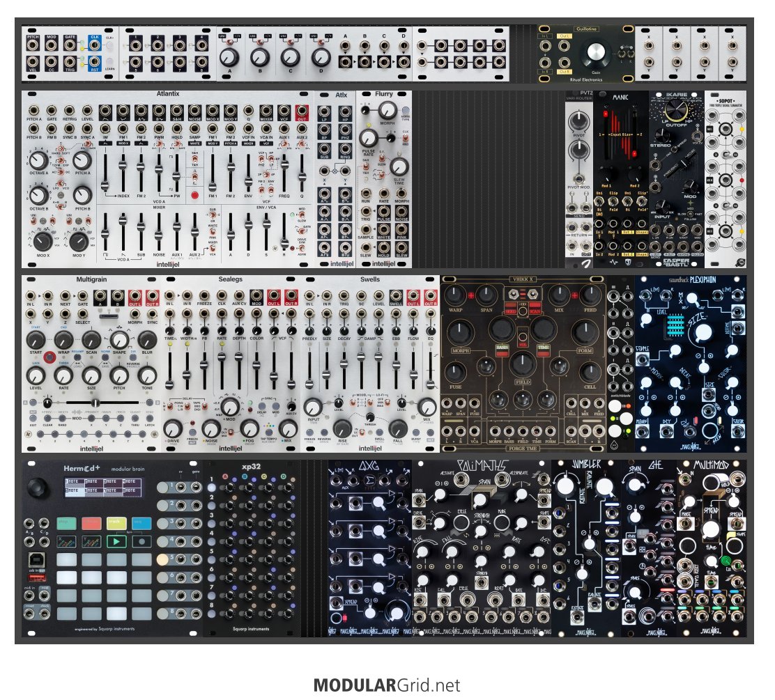Click the OCTAVE A knob on Atlantix
Screen dimensions: 775x700
point(38,160)
